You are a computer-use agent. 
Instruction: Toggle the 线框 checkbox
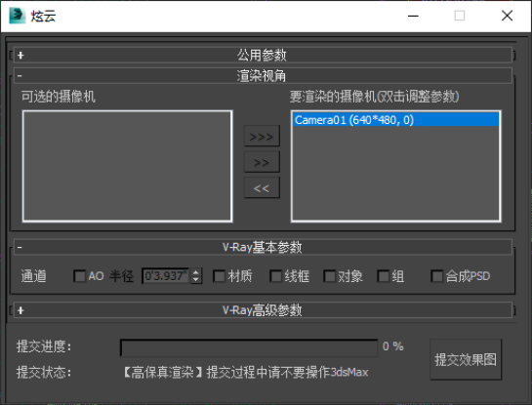point(276,276)
